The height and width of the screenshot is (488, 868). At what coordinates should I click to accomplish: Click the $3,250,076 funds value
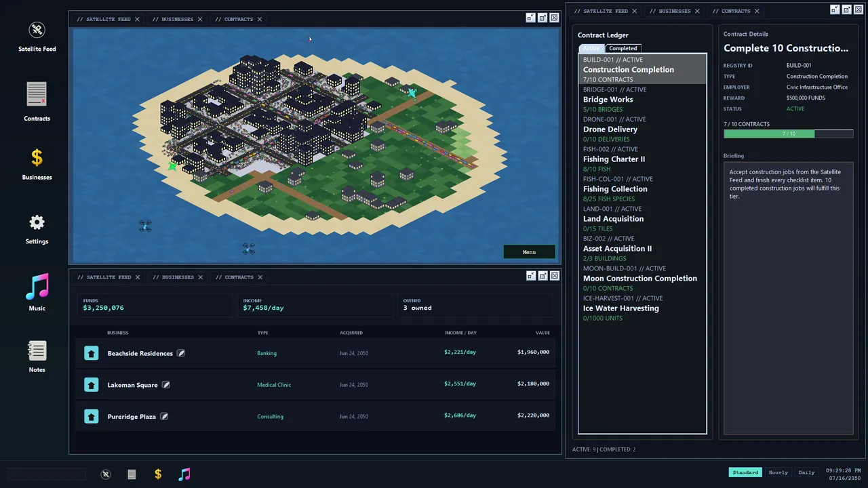click(103, 308)
